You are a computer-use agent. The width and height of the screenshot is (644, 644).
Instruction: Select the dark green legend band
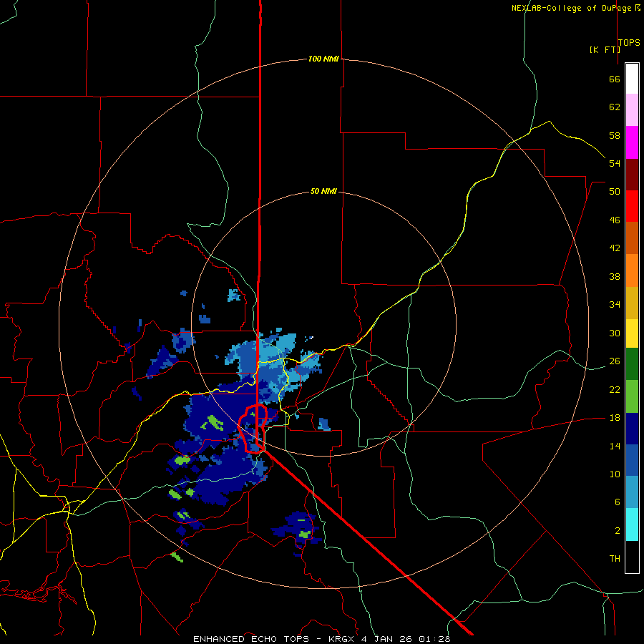(632, 364)
